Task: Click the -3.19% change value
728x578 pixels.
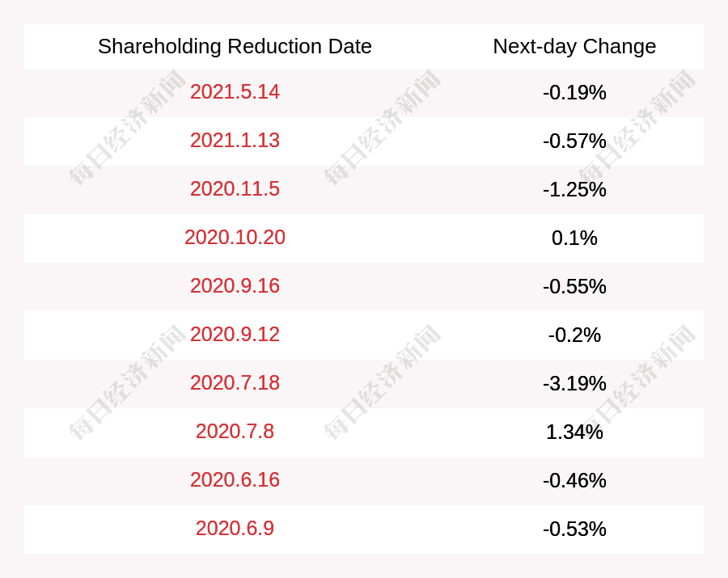Action: coord(574,384)
